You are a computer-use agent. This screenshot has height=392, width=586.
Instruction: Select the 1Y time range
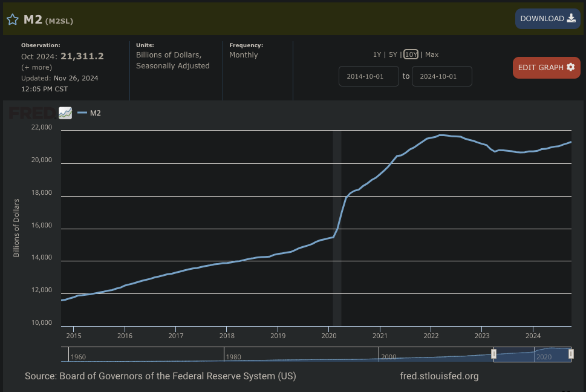(x=377, y=54)
